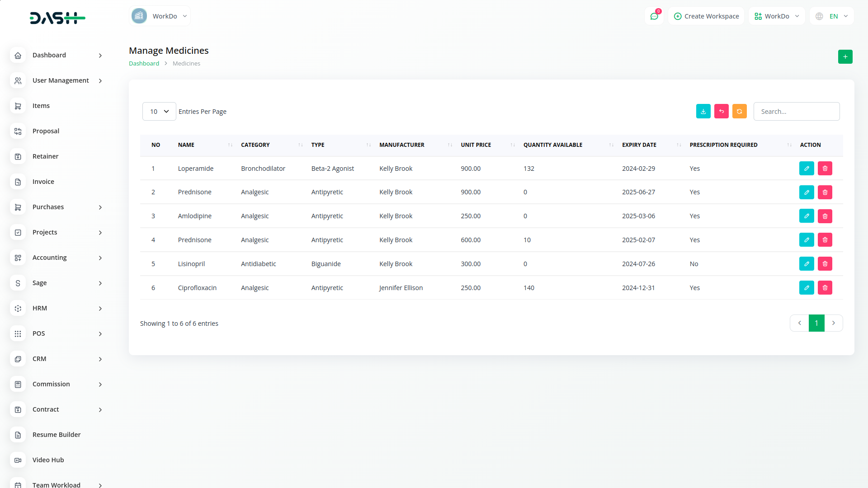Click the Create Workspace button
868x488 pixels.
tap(706, 16)
